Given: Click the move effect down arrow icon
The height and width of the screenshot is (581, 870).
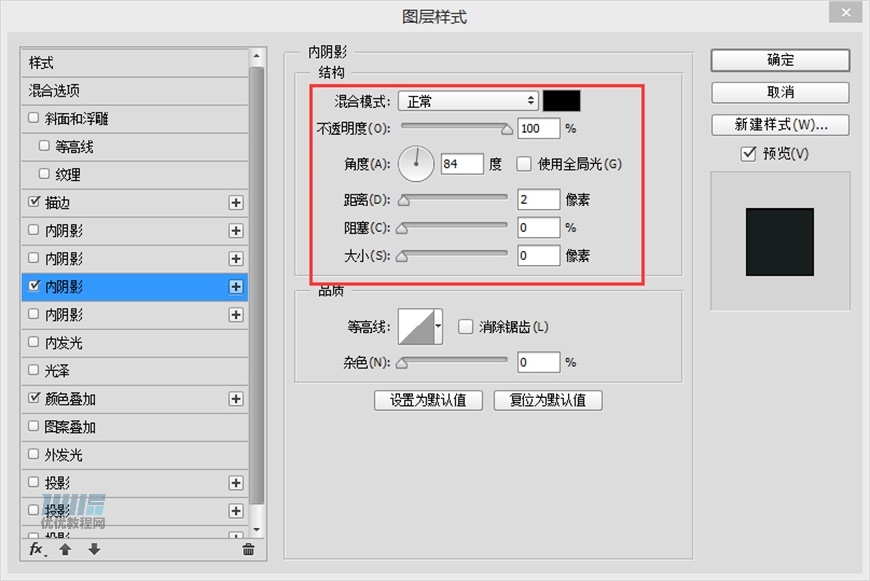Looking at the screenshot, I should coord(94,549).
